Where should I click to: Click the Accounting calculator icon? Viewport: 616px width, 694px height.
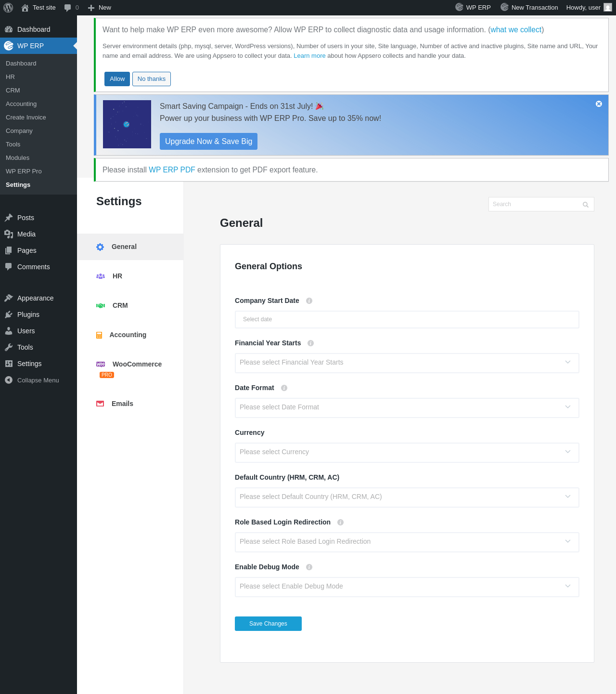coord(99,335)
